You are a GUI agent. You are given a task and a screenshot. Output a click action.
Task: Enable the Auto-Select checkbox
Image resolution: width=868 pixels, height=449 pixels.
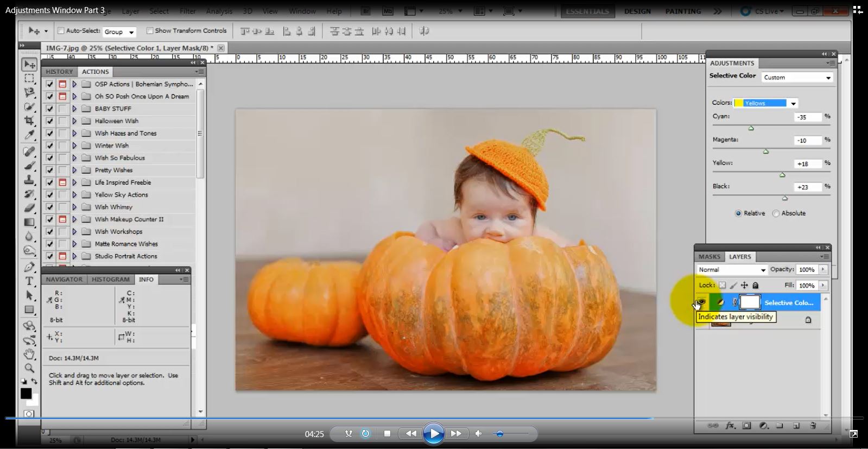pos(61,31)
